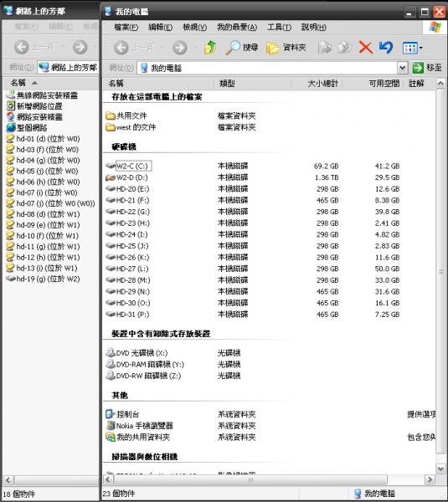Viewport: 448px width, 502px height.
Task: Select the 我的共用資料夾 item
Action: pyautogui.click(x=138, y=438)
